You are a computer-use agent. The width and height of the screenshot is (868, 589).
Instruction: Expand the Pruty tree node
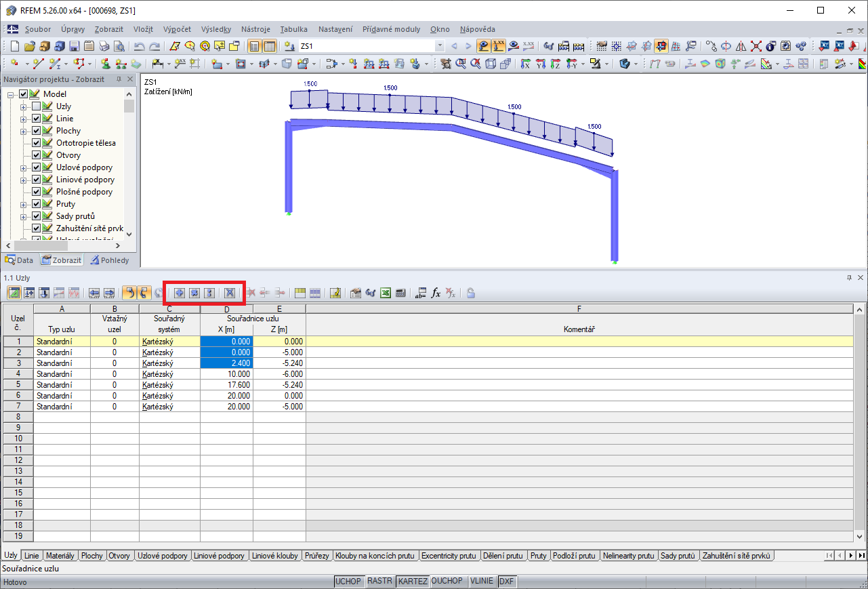click(24, 204)
